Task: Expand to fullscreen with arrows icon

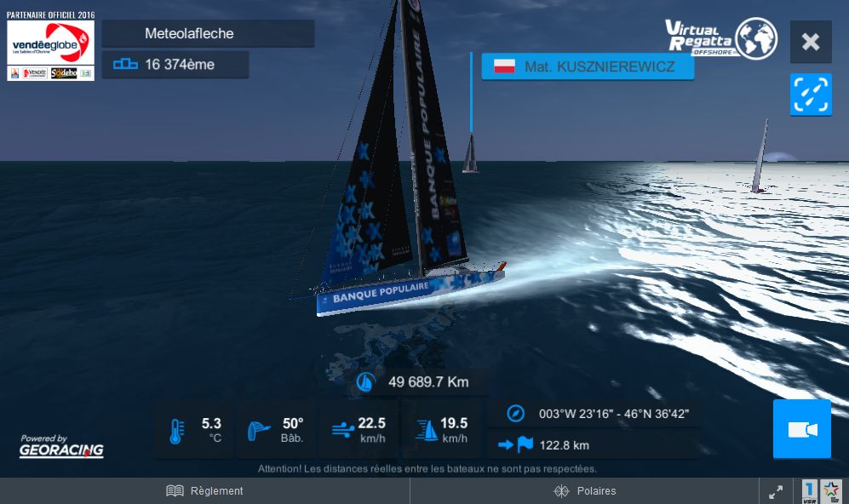Action: [776, 491]
